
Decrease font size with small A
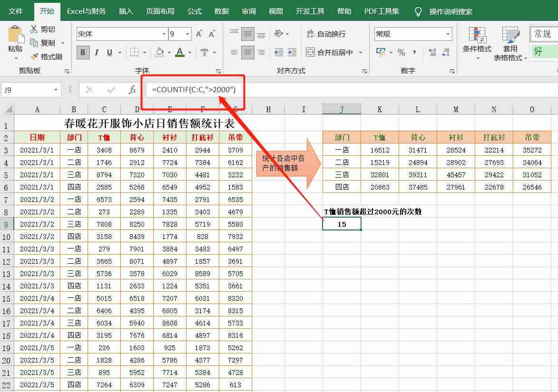(212, 34)
